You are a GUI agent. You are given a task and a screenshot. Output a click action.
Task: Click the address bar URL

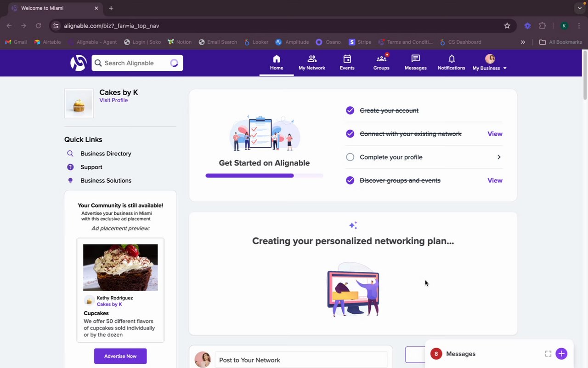pos(112,26)
